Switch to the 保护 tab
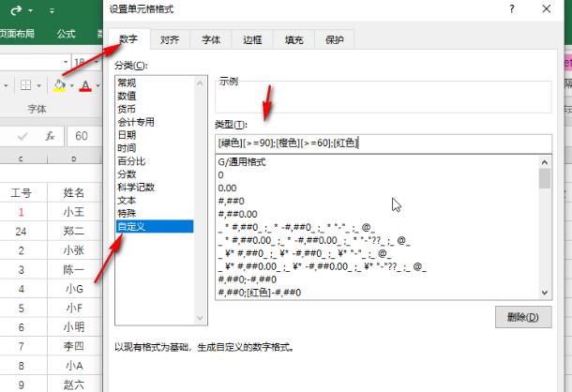Screen dimensions: 572x392 [335, 39]
